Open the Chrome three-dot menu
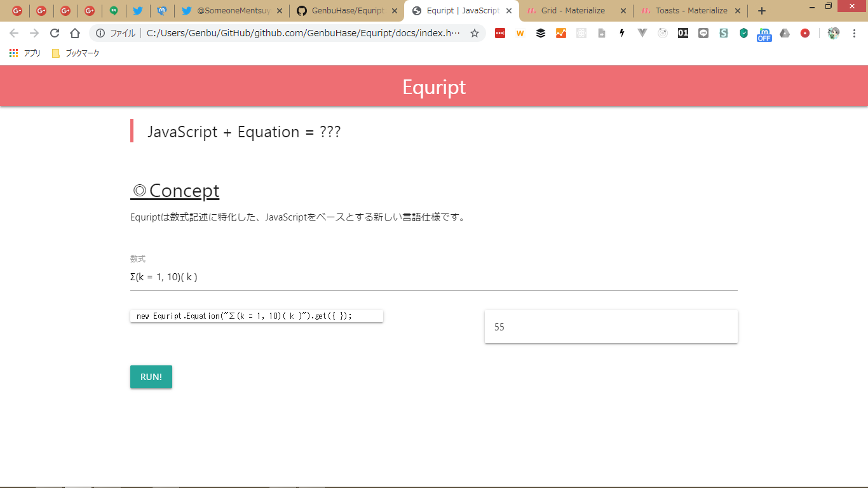868x488 pixels. click(x=854, y=34)
